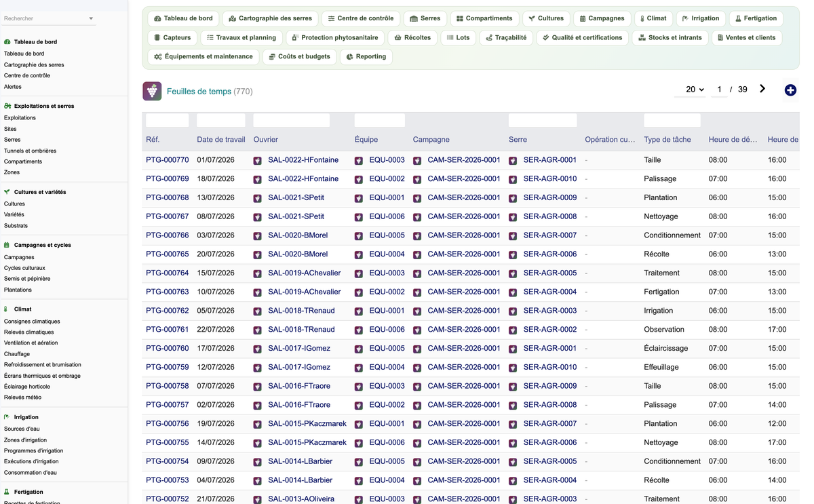Open Travaux et planning tab
This screenshot has width=814, height=504.
click(x=241, y=37)
